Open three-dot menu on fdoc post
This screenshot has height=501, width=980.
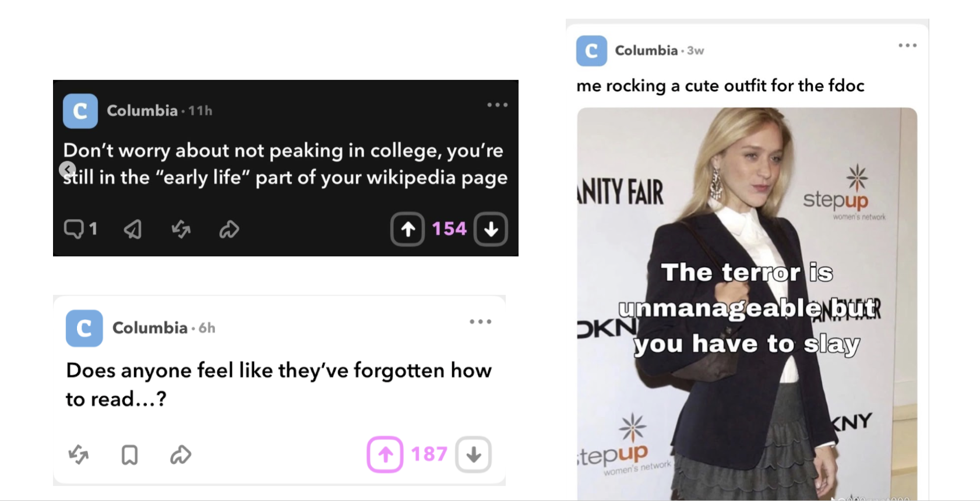tap(907, 45)
